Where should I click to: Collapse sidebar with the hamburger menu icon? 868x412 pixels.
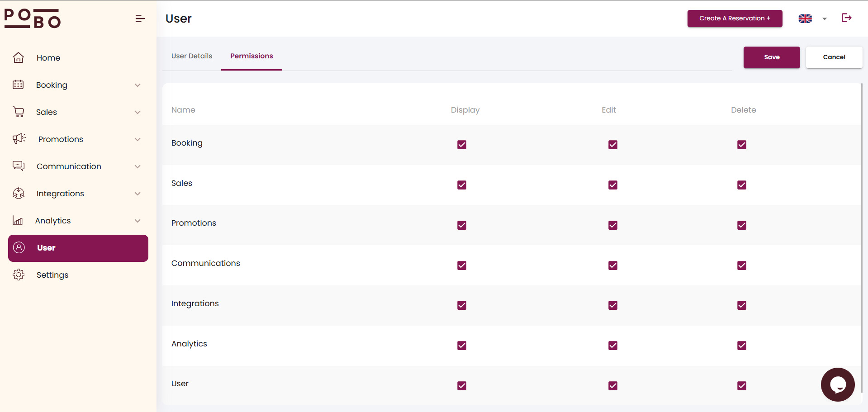click(x=140, y=19)
